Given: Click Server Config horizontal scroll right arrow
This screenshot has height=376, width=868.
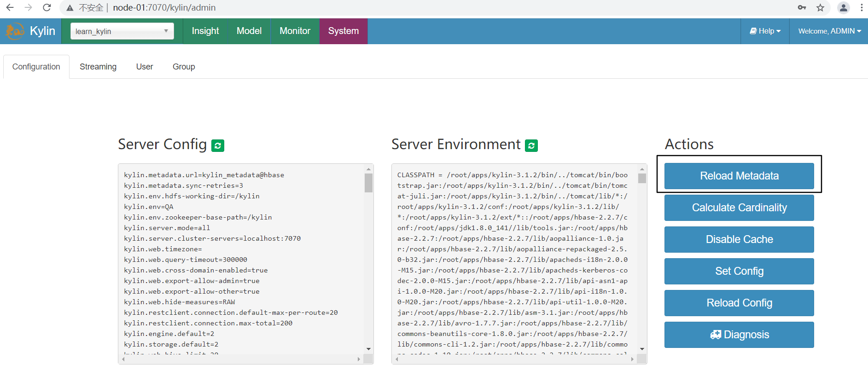Looking at the screenshot, I should click(x=359, y=359).
